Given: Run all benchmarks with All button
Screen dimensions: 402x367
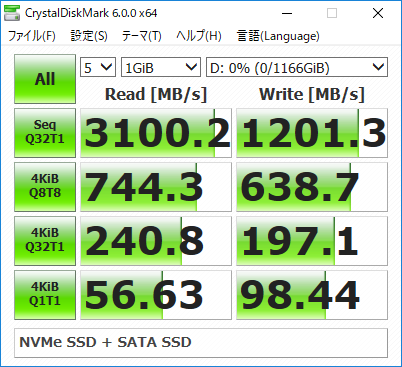Looking at the screenshot, I should pyautogui.click(x=45, y=79).
